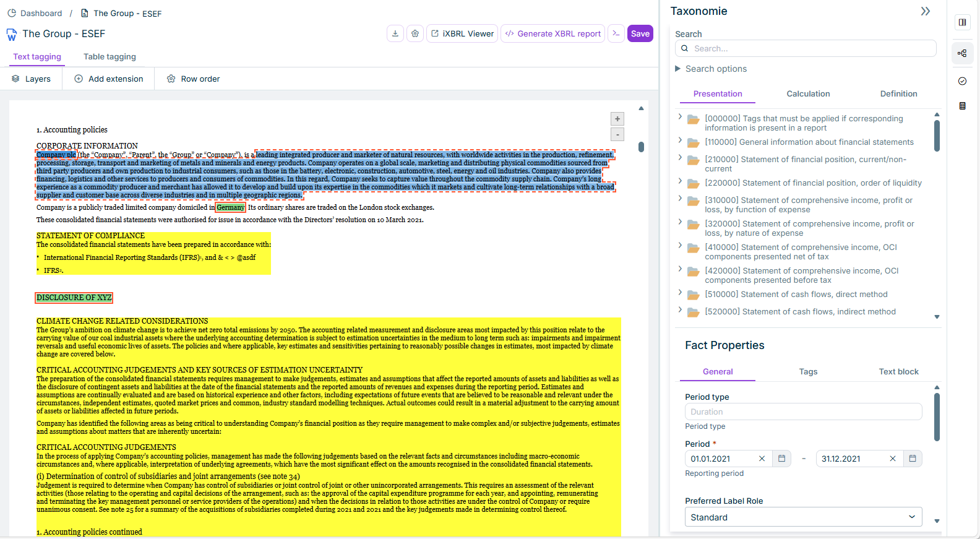This screenshot has height=539, width=980.
Task: Click the tagged word Germany
Action: pyautogui.click(x=231, y=207)
